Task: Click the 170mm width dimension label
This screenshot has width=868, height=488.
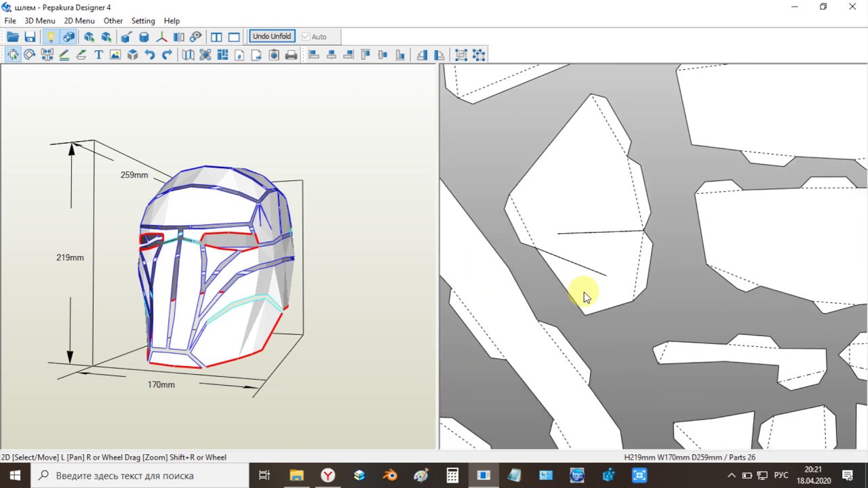Action: click(x=161, y=384)
